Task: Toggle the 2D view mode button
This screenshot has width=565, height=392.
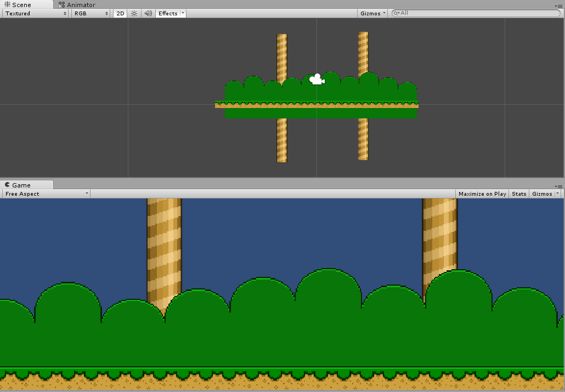Action: [x=120, y=13]
